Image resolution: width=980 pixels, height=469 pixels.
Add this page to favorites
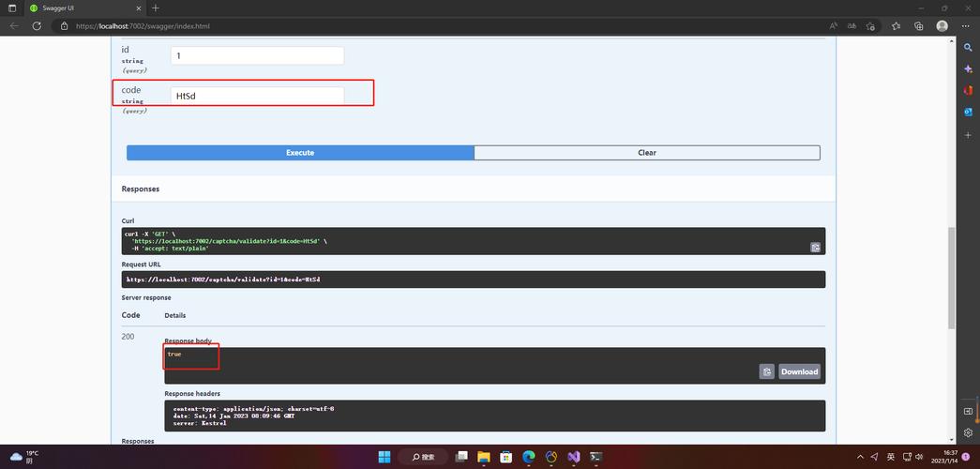870,26
